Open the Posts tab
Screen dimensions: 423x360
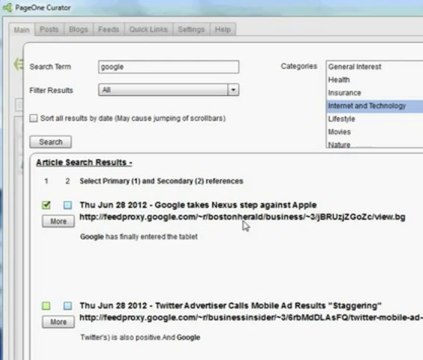click(49, 29)
